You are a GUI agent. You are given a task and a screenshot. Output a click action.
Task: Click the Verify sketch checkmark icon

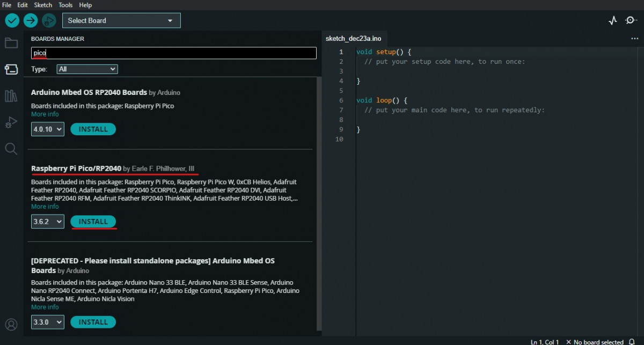[x=12, y=20]
